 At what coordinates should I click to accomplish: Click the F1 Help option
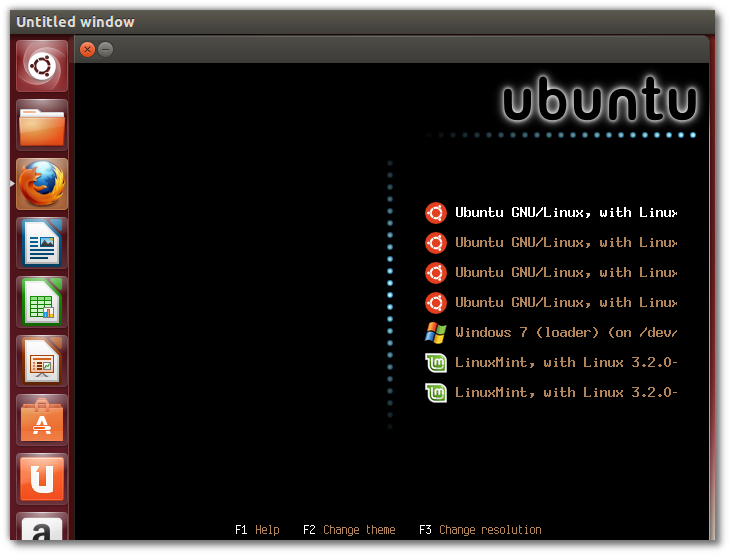click(x=257, y=530)
